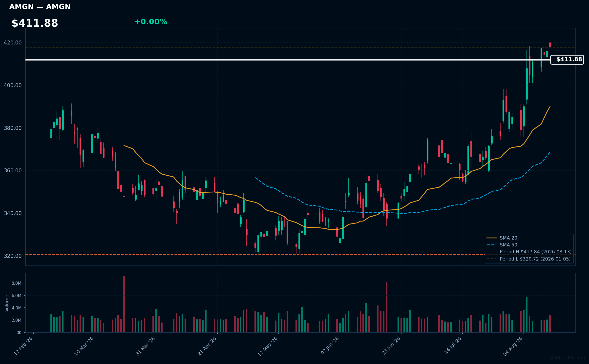Click the 360.00 price axis label
This screenshot has height=364, width=589.
tap(13, 171)
